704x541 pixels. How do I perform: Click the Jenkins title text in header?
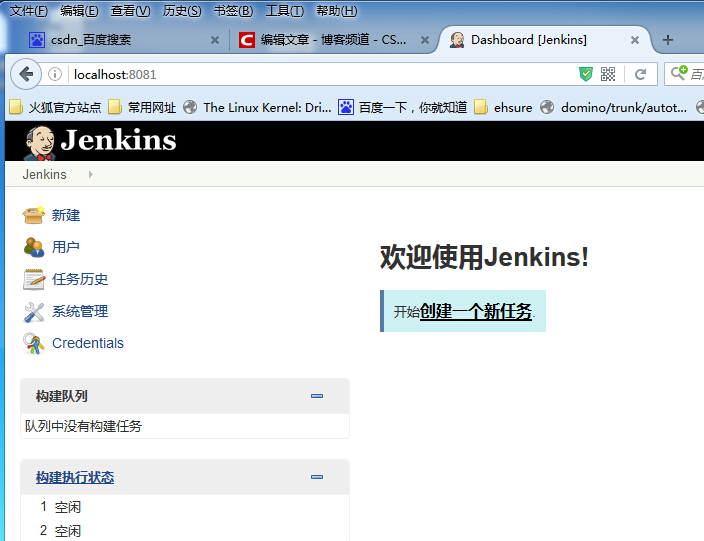tap(119, 140)
